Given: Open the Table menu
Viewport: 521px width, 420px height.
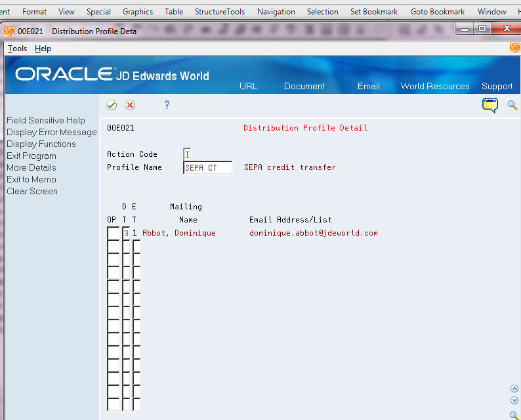Looking at the screenshot, I should point(174,12).
